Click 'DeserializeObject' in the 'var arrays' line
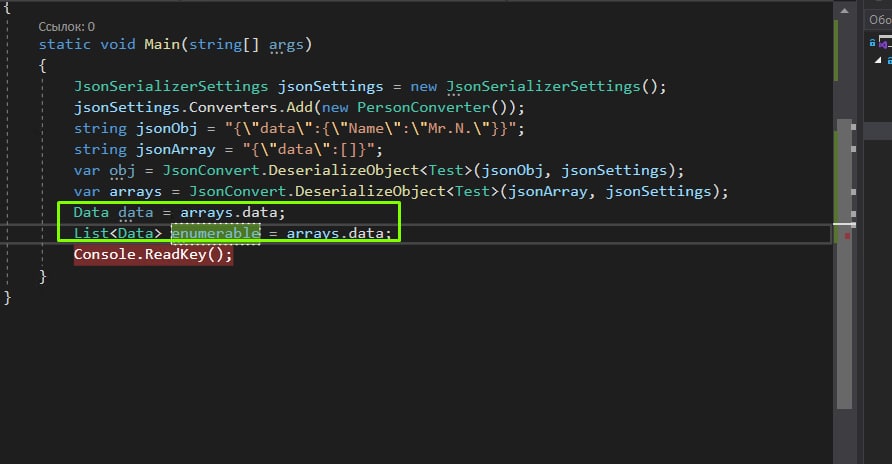Screen dimensions: 892x464 click(x=370, y=192)
